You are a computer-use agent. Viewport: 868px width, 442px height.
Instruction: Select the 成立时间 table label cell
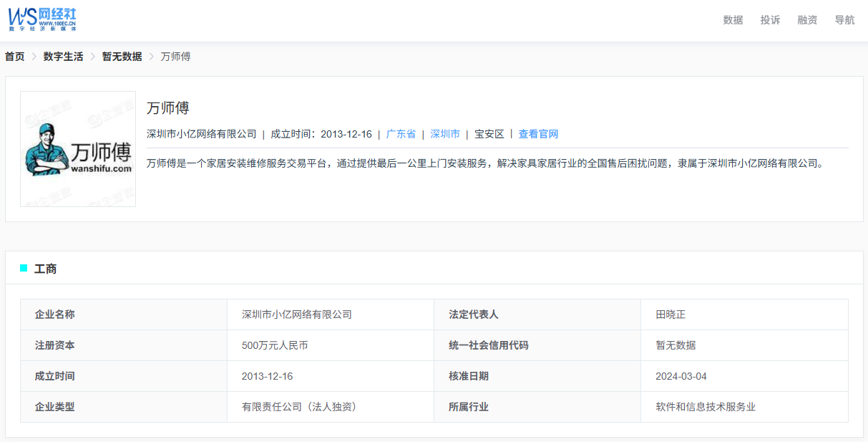coord(124,376)
